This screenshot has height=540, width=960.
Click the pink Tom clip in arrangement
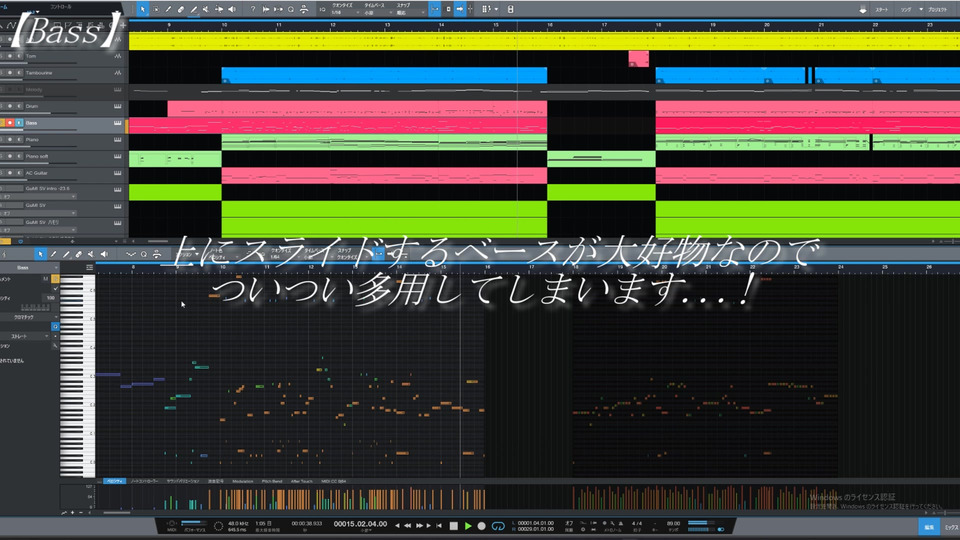pyautogui.click(x=639, y=58)
